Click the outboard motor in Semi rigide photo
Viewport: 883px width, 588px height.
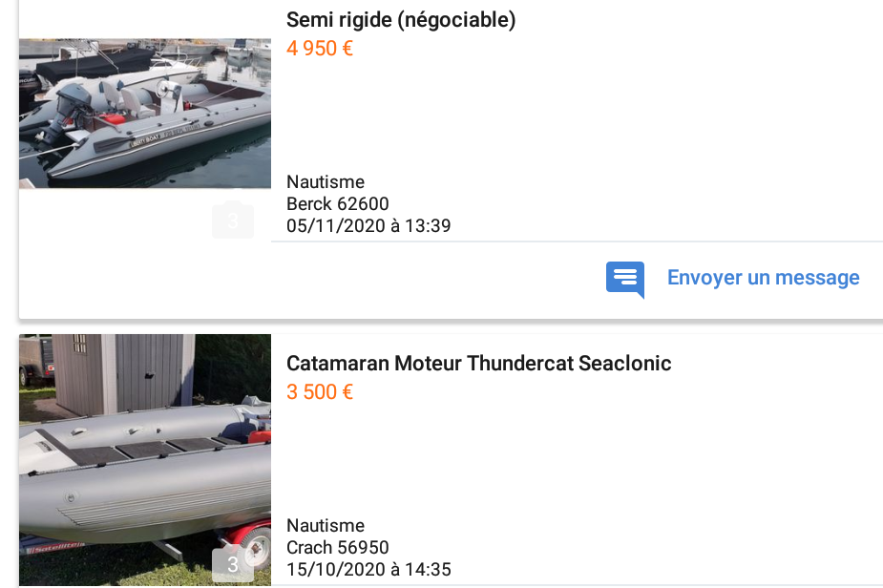[x=70, y=107]
